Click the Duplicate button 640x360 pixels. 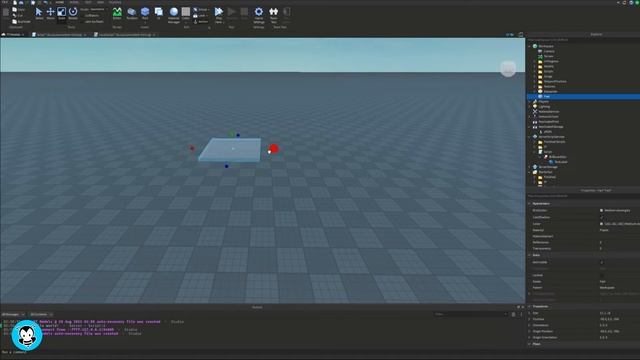click(x=21, y=21)
